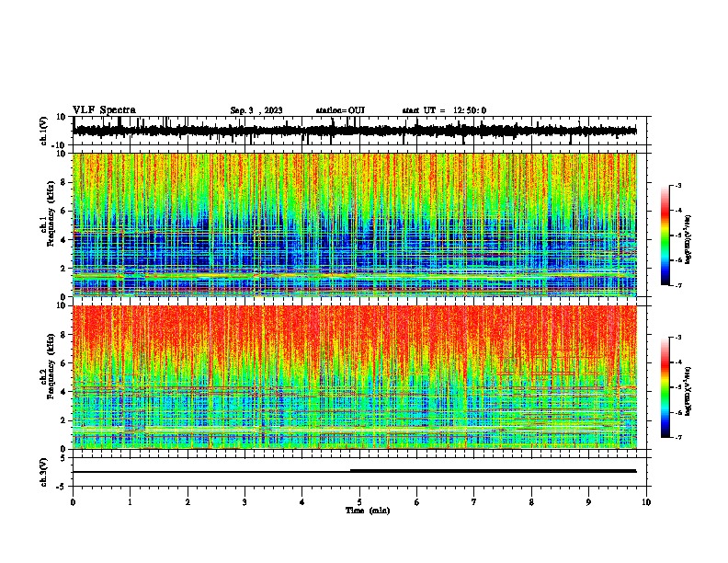Click the -3 label on the lower color bar

(x=677, y=338)
